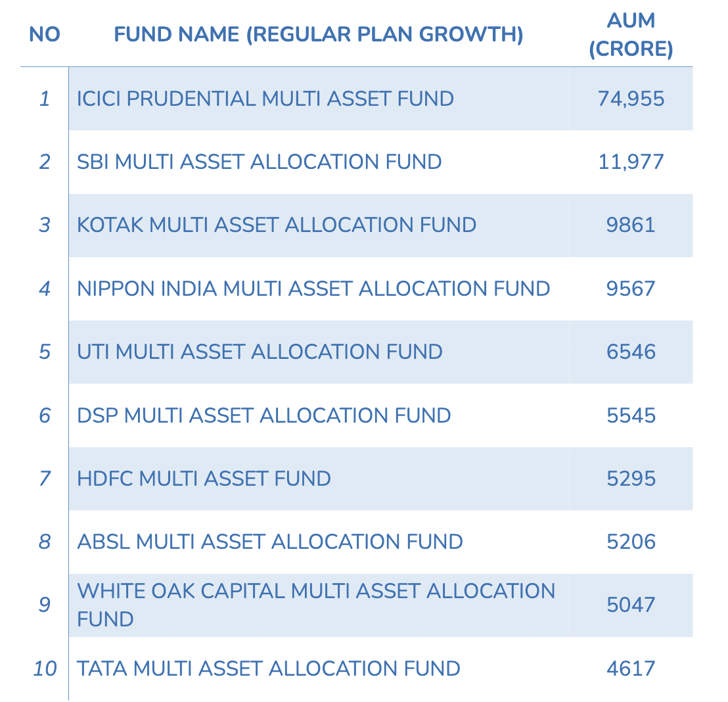Click the Fund Name (Regular Plan Growth) header

click(x=318, y=35)
